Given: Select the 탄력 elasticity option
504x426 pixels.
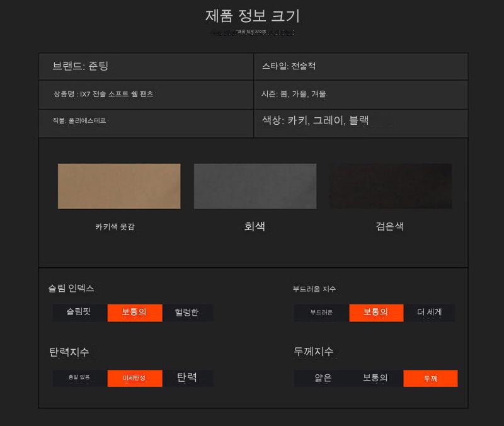Looking at the screenshot, I should click(187, 378).
